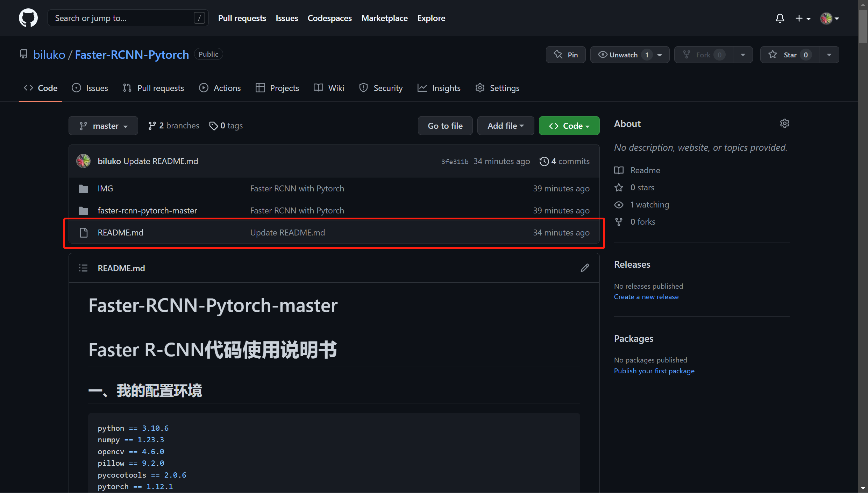Viewport: 868px width, 493px height.
Task: Click the IMG folder icon
Action: [83, 189]
